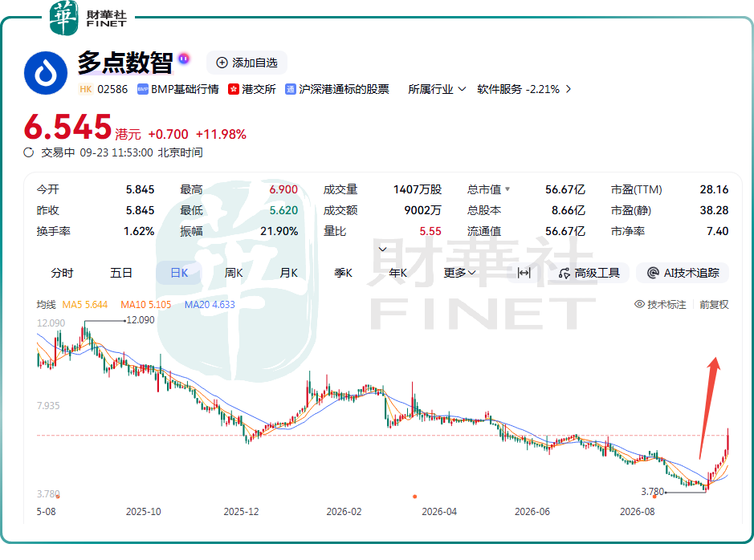
Task: Click the 最低 value 5.620
Action: [283, 210]
